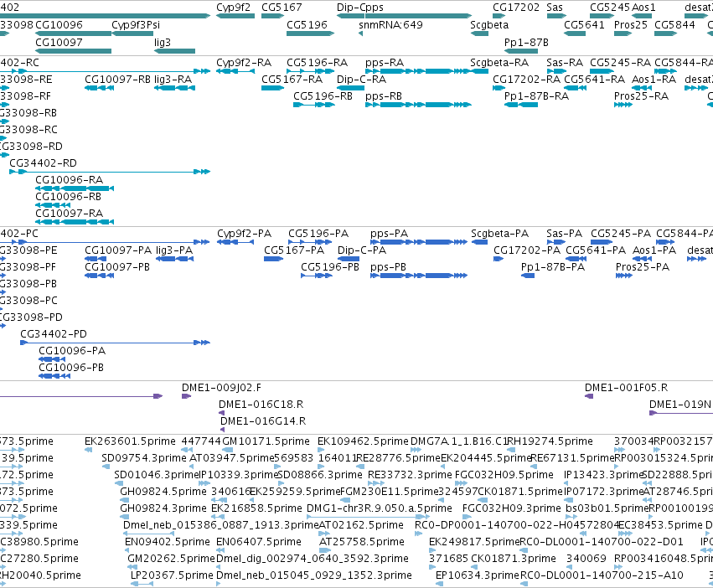The height and width of the screenshot is (588, 713).
Task: Click the CG5196 gene label
Action: tap(307, 25)
